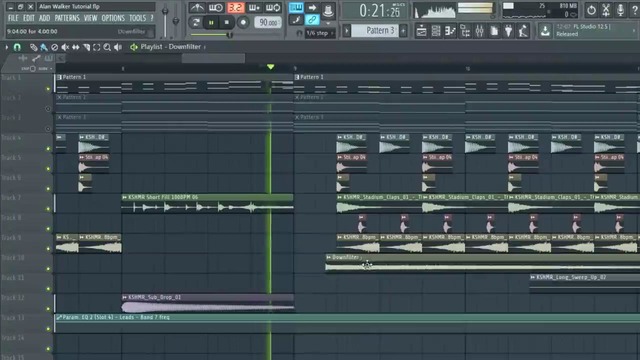Click the circular arrow undo history icon

point(591,10)
